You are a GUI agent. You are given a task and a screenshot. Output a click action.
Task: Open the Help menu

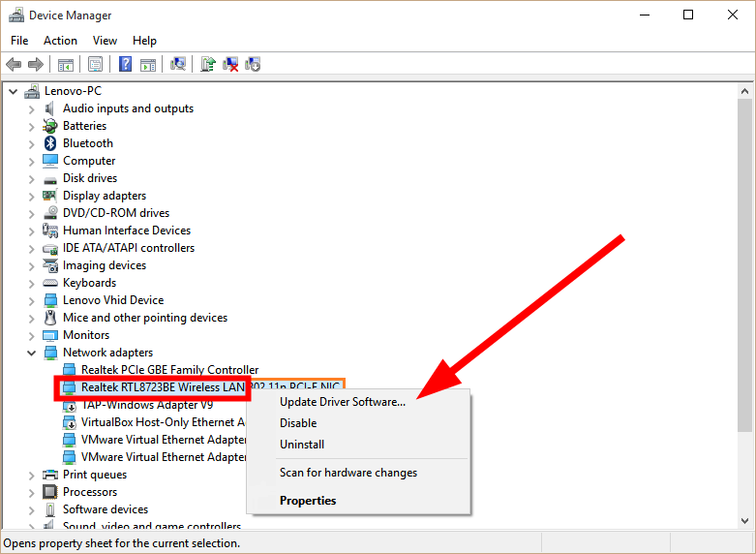click(144, 41)
